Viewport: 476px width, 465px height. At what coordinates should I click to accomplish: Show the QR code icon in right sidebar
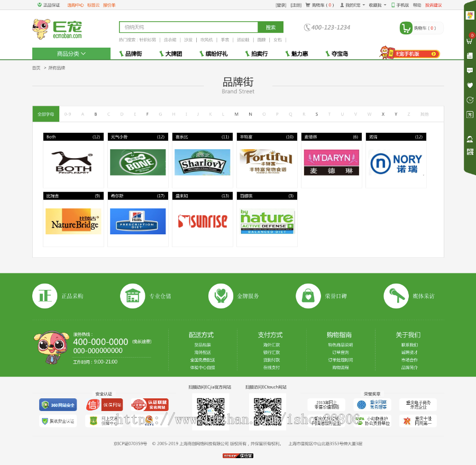pyautogui.click(x=470, y=151)
